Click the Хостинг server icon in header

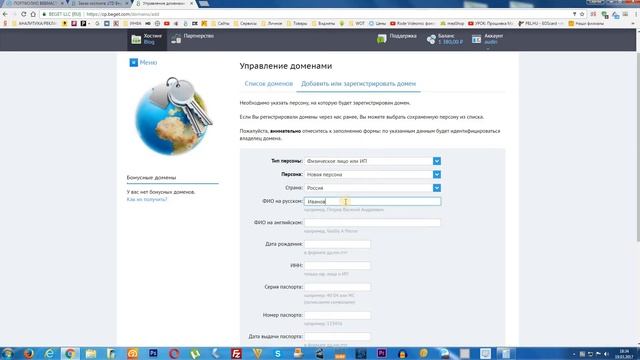[x=136, y=39]
